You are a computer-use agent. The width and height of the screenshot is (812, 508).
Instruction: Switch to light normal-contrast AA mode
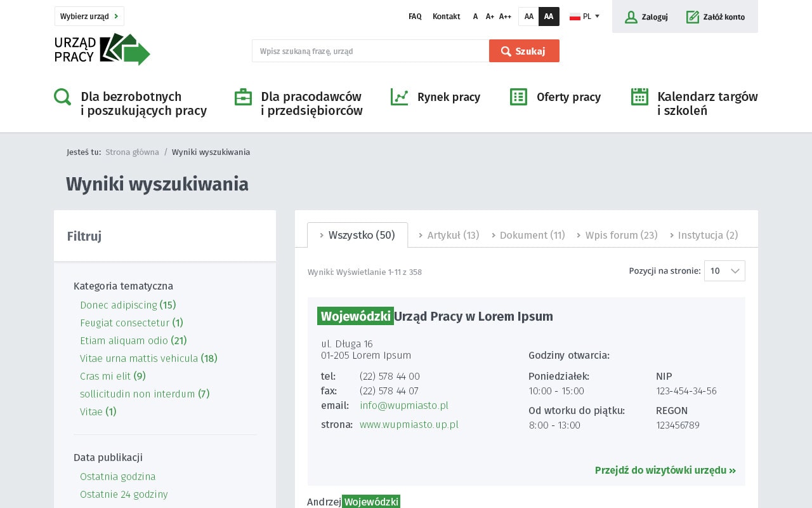[x=528, y=17]
